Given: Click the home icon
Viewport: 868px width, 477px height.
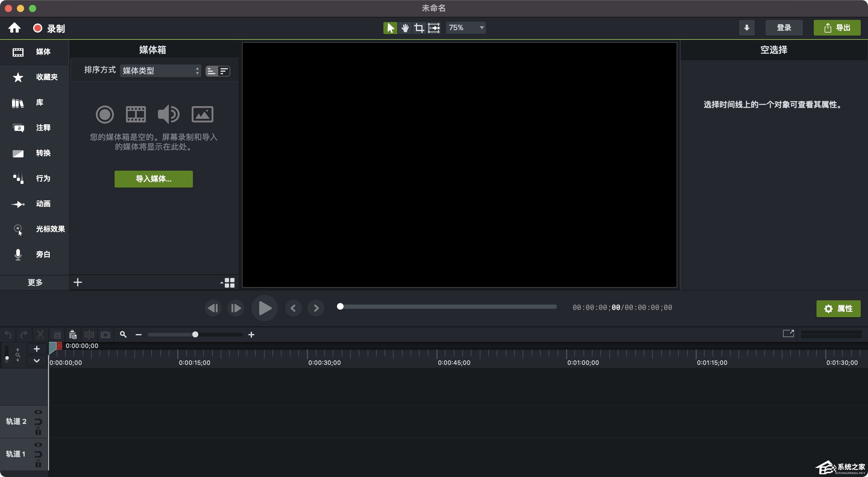Looking at the screenshot, I should 14,28.
